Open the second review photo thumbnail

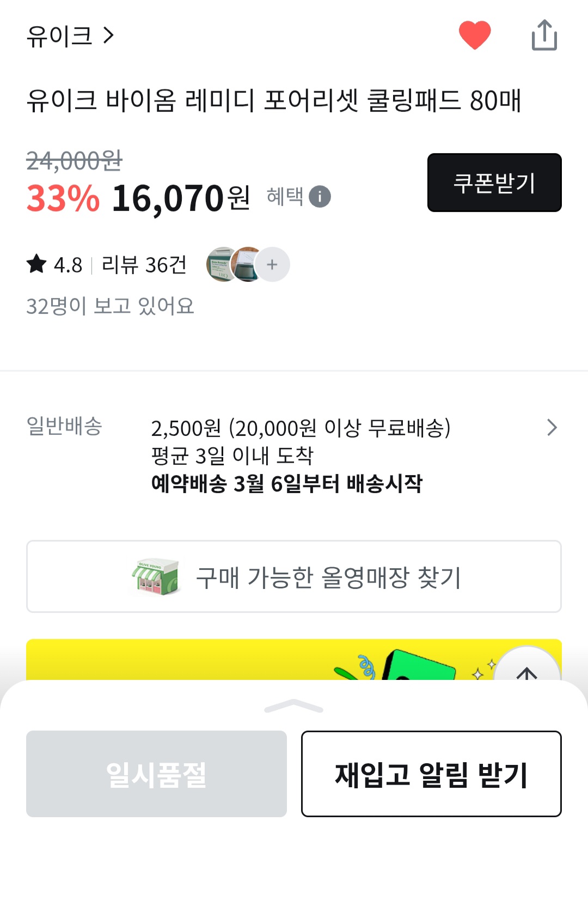click(247, 264)
